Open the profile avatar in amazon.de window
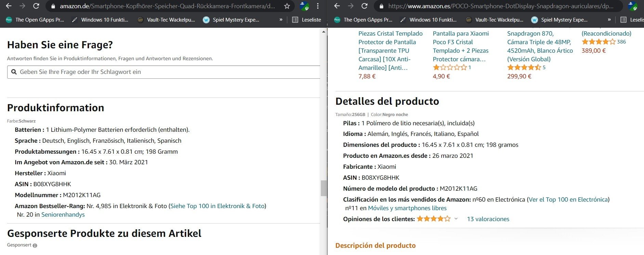Screen dimensions: 644x255 (304, 6)
